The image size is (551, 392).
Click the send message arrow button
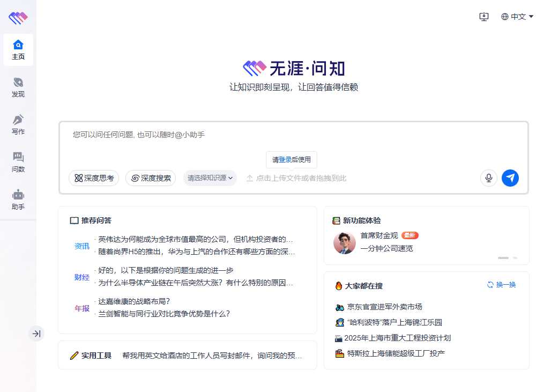point(510,178)
